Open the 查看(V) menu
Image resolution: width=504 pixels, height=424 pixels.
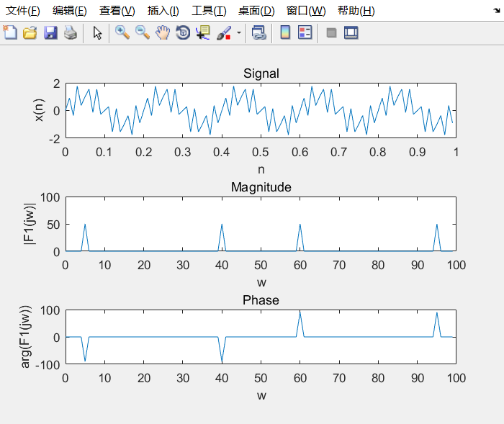tap(117, 11)
